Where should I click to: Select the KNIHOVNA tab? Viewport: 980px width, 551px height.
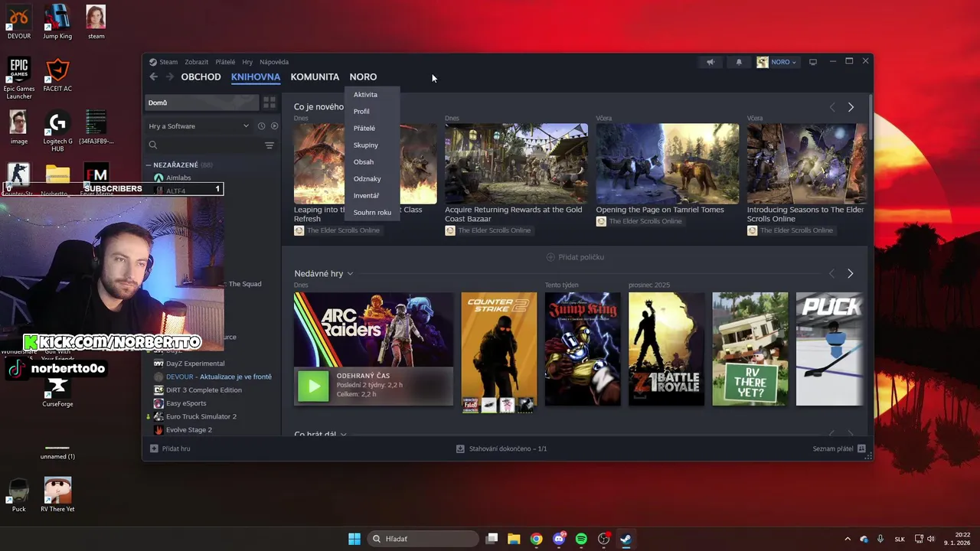256,77
